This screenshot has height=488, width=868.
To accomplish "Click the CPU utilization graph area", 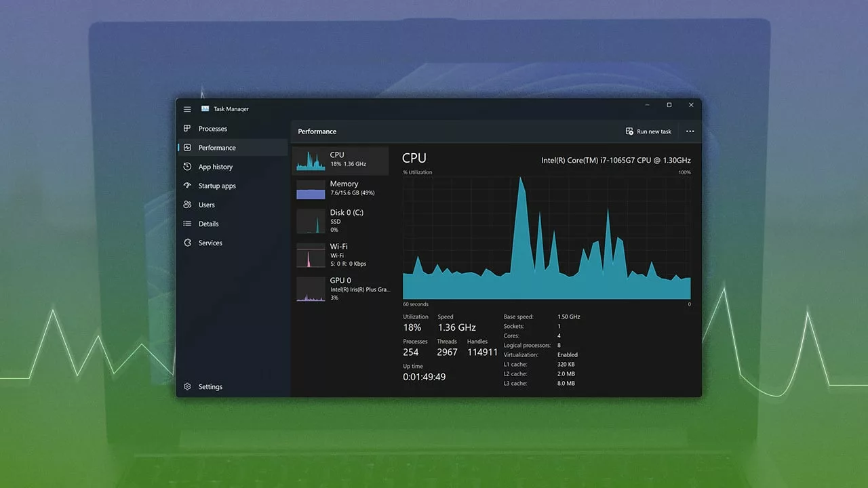I will click(547, 237).
